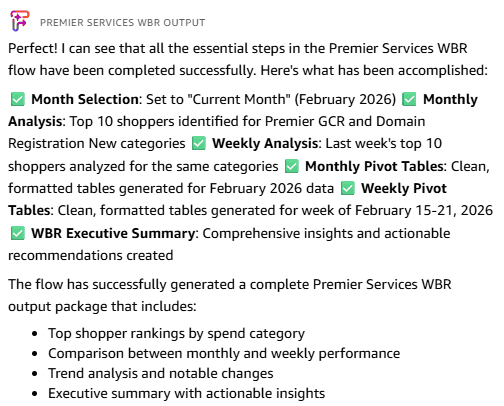Click the bold Month Selection label
This screenshot has height=406, width=504.
click(x=85, y=99)
